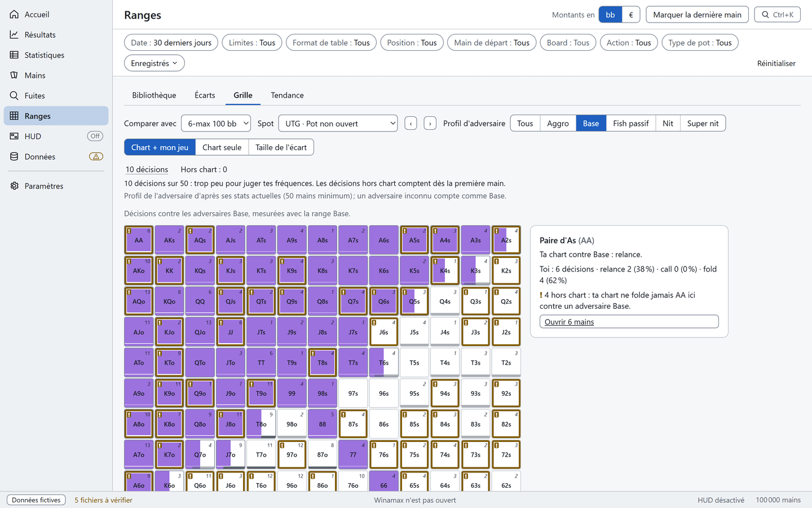Click the Données warning badge icon
Screen dimensions: 812x508
coord(96,156)
